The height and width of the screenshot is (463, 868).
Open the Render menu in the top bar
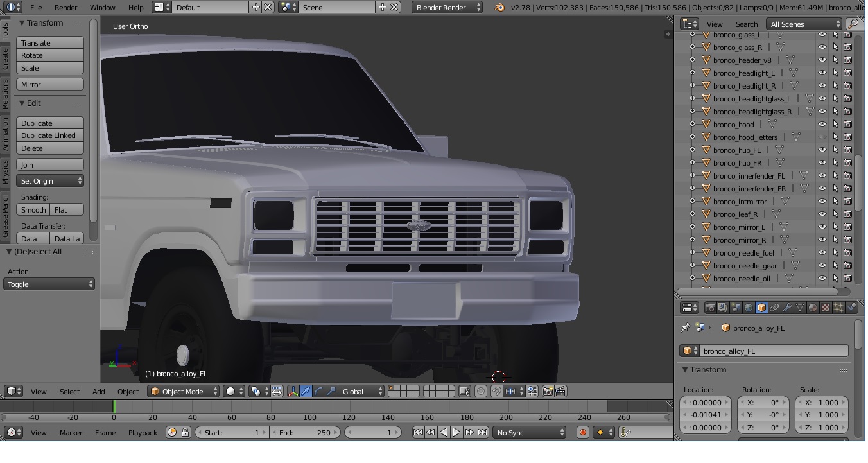pyautogui.click(x=65, y=7)
